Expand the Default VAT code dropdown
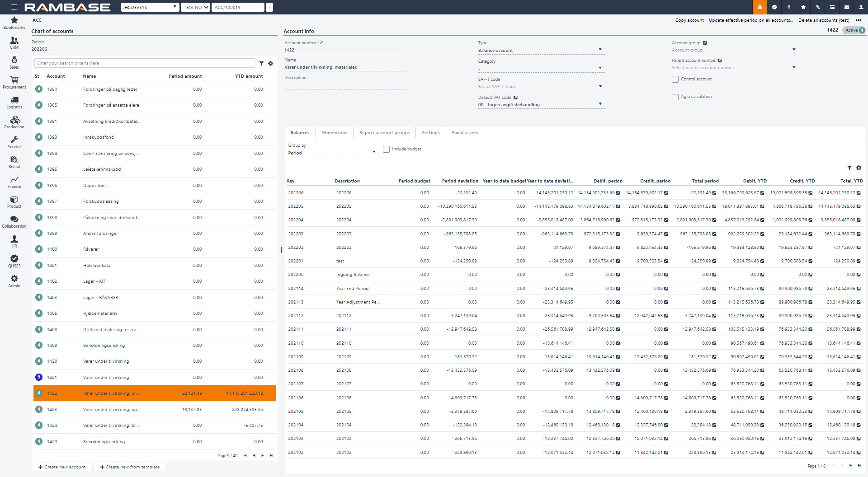The width and height of the screenshot is (868, 477). 600,104
